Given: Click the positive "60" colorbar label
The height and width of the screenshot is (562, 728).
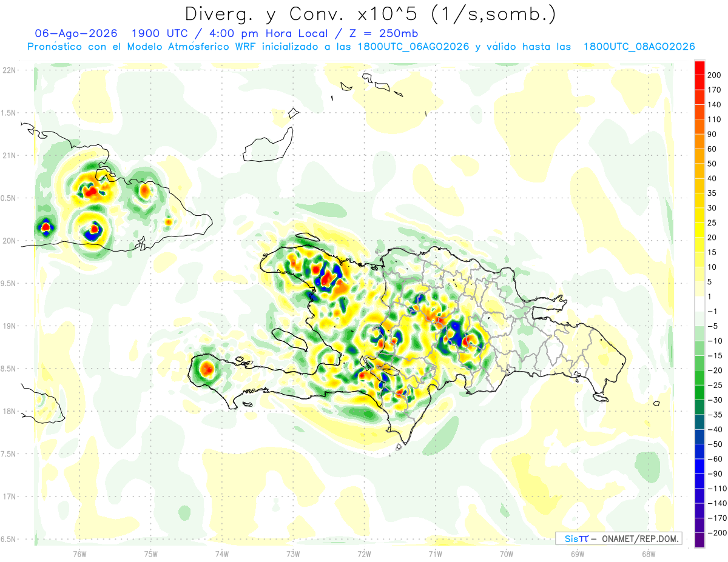Looking at the screenshot, I should 712,149.
